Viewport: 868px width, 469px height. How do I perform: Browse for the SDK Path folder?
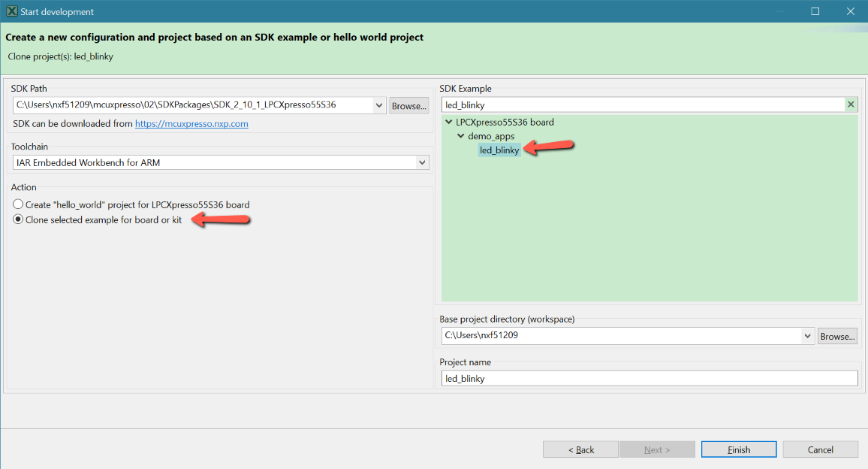[x=409, y=106]
